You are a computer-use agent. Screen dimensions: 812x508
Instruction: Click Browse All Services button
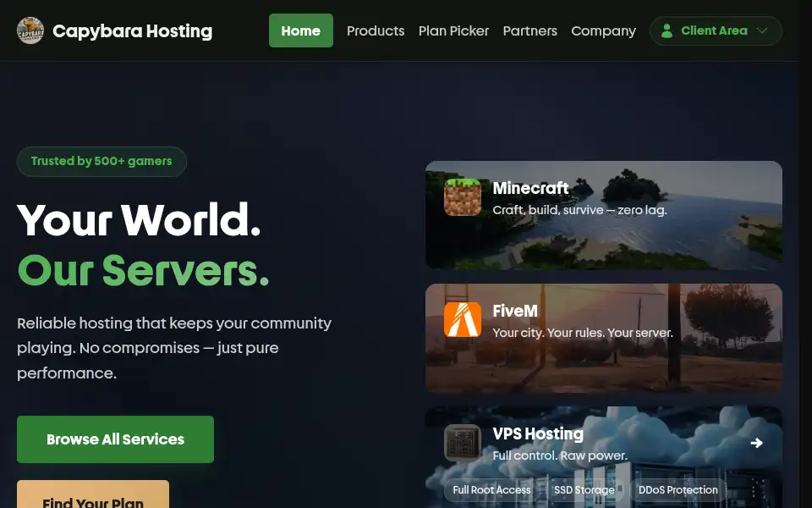pos(116,439)
